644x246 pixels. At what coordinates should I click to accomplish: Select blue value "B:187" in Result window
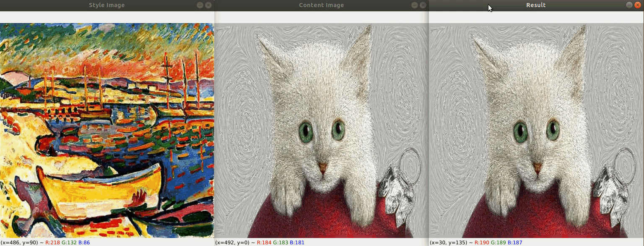[515, 243]
